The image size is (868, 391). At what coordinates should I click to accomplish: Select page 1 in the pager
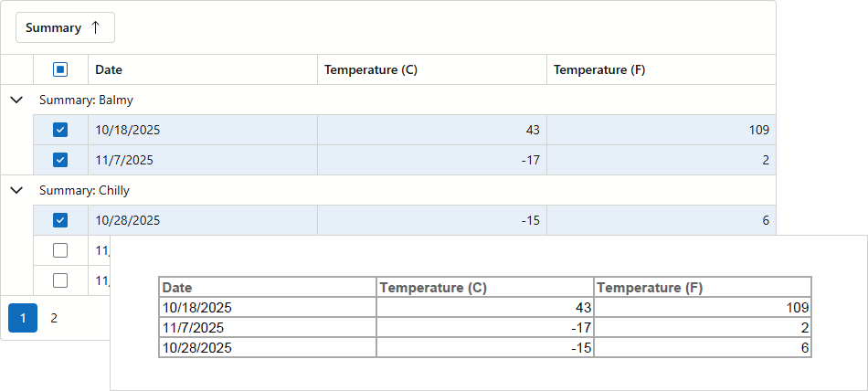pos(23,318)
